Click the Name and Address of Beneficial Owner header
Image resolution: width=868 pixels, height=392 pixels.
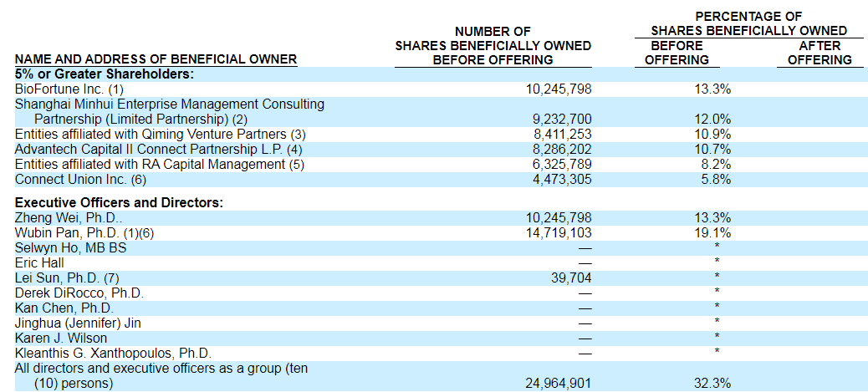[x=156, y=59]
